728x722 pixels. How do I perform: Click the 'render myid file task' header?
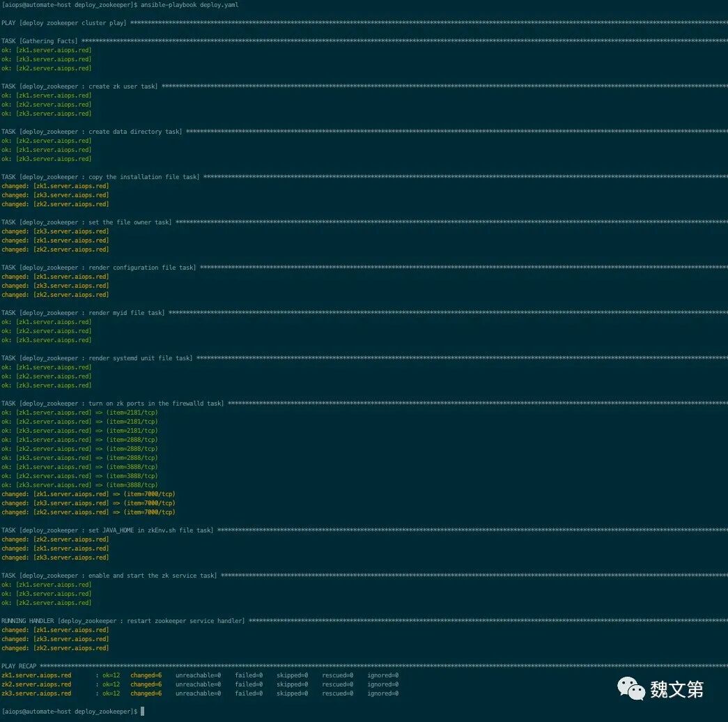pos(83,313)
